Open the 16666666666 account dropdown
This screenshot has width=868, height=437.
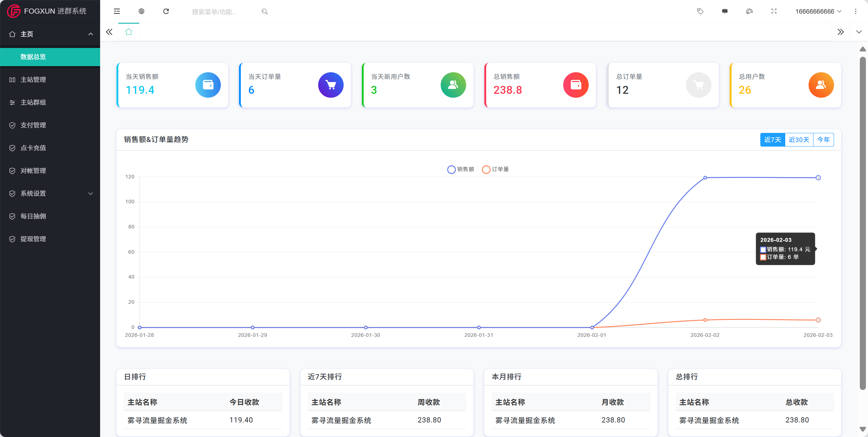(818, 12)
